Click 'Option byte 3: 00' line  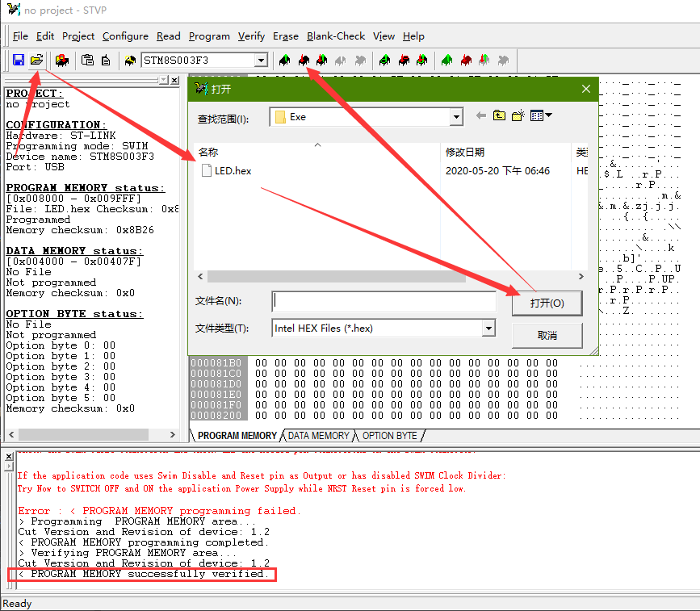pos(61,377)
